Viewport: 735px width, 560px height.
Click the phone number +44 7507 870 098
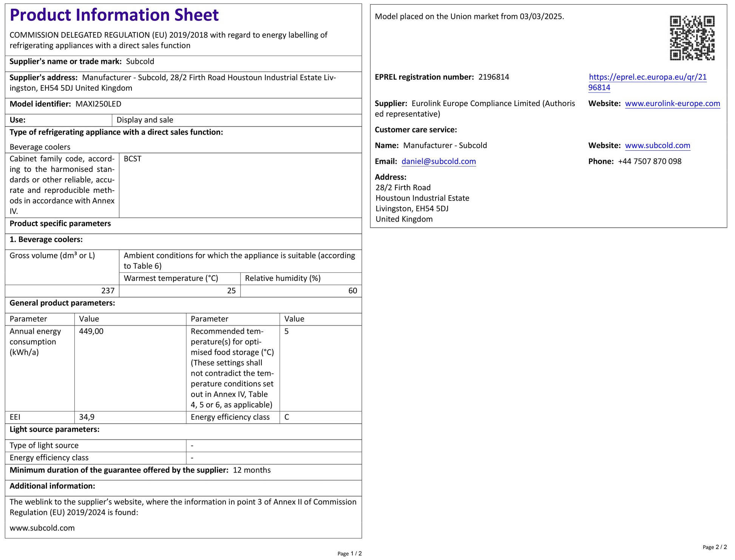[649, 161]
